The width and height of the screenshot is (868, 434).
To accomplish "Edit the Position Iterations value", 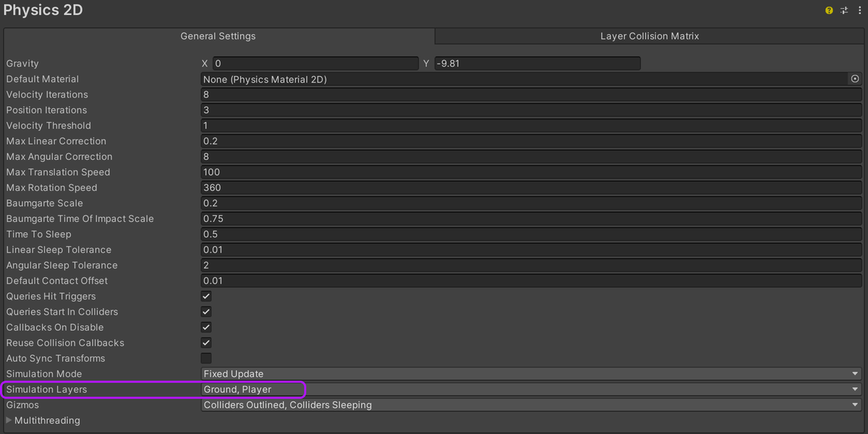I will click(531, 110).
